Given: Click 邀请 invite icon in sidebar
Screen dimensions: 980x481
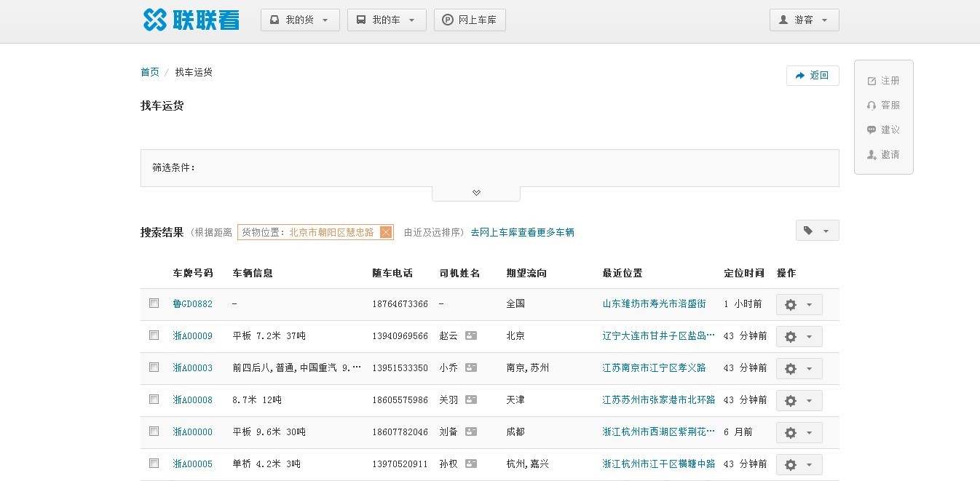Looking at the screenshot, I should [x=872, y=155].
